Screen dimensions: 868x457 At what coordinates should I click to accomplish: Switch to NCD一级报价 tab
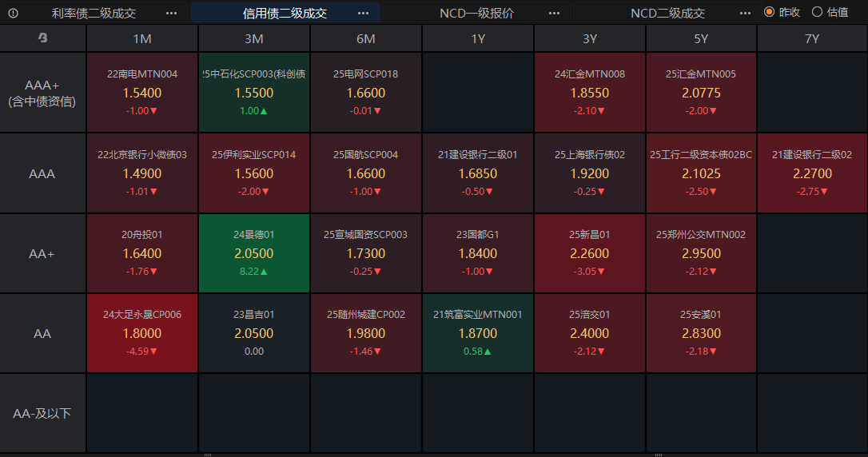476,13
